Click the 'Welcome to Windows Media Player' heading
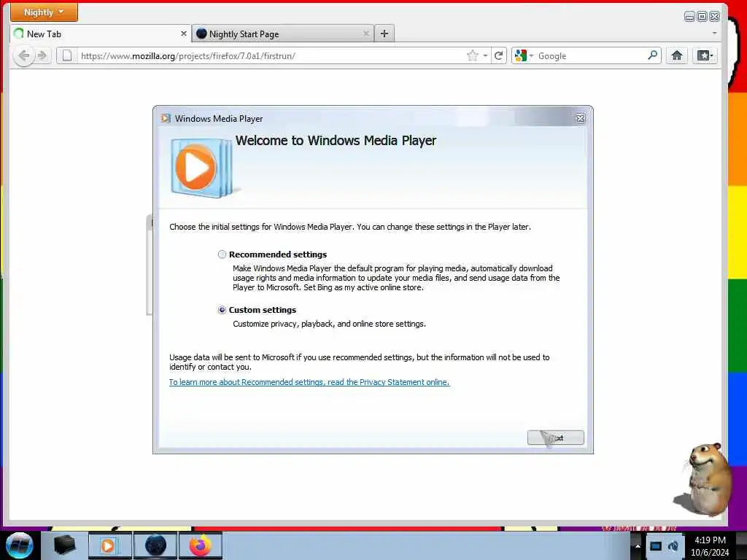Image resolution: width=747 pixels, height=560 pixels. coord(336,141)
